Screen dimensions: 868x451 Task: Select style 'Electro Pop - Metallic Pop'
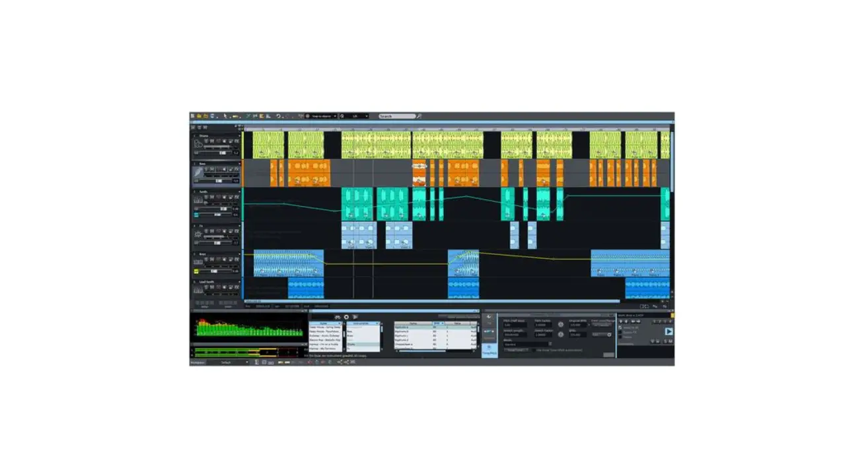326,340
